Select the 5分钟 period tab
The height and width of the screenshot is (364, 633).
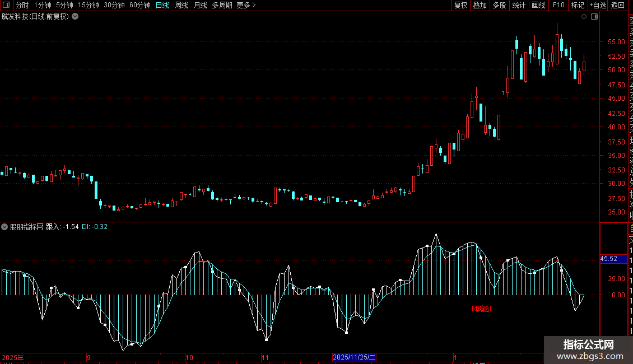tap(64, 5)
